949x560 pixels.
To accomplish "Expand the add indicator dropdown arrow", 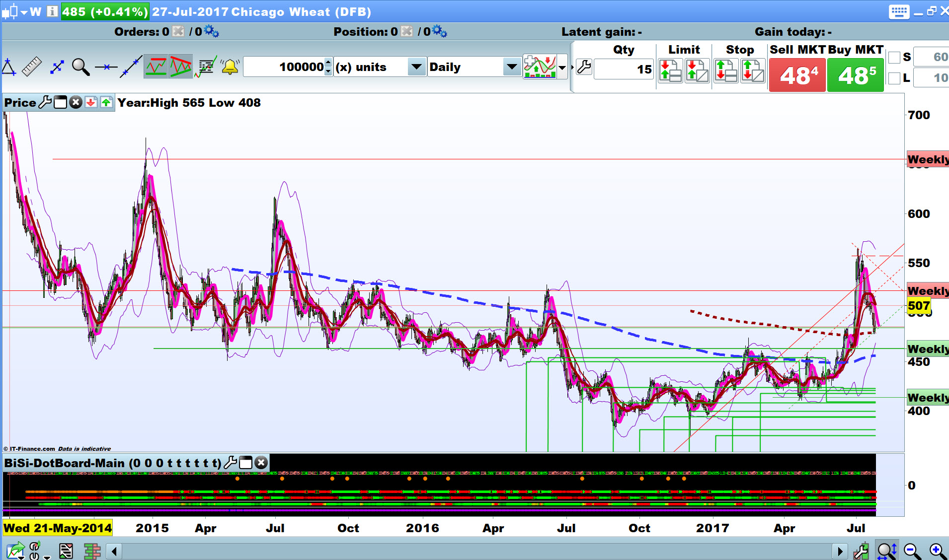I will point(562,68).
